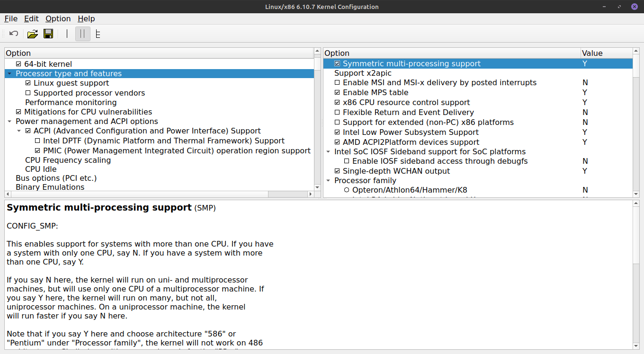Toggle PMIC operation region support checkbox
This screenshot has width=644, height=354.
pos(37,151)
